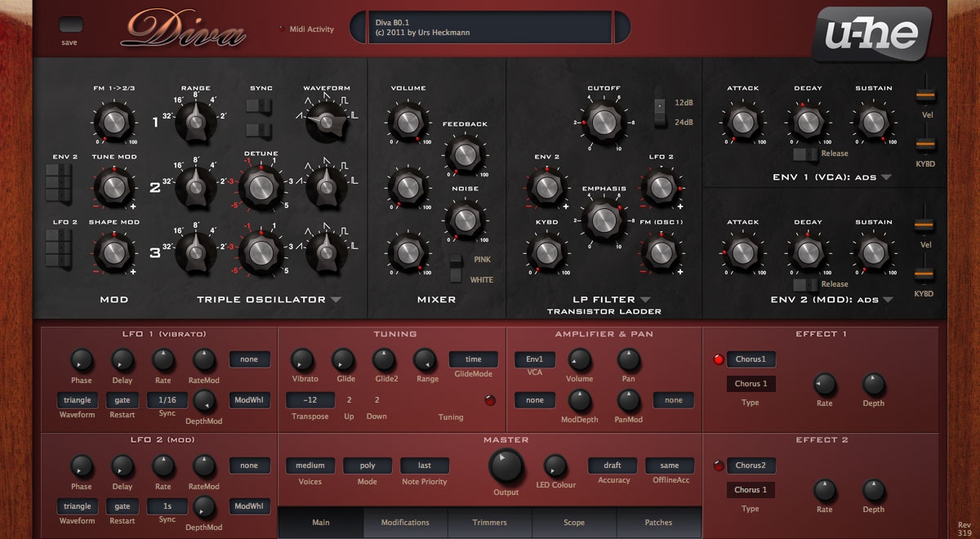Switch to the Main tab
This screenshot has width=980, height=539.
[320, 523]
